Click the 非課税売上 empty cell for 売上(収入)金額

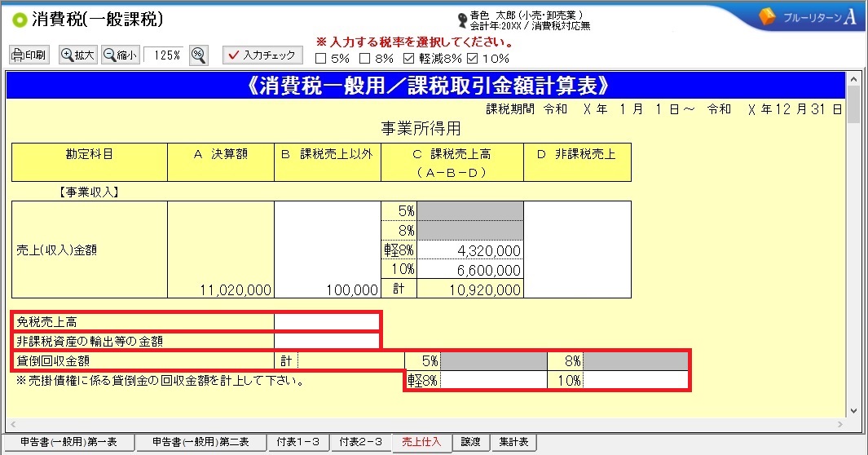[577, 250]
